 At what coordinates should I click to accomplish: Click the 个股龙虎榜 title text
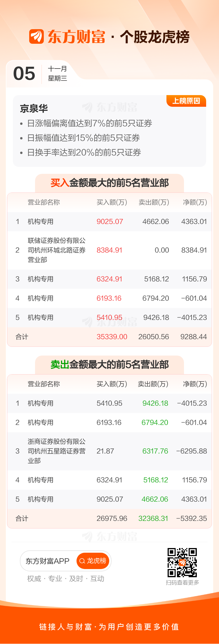pos(155,37)
